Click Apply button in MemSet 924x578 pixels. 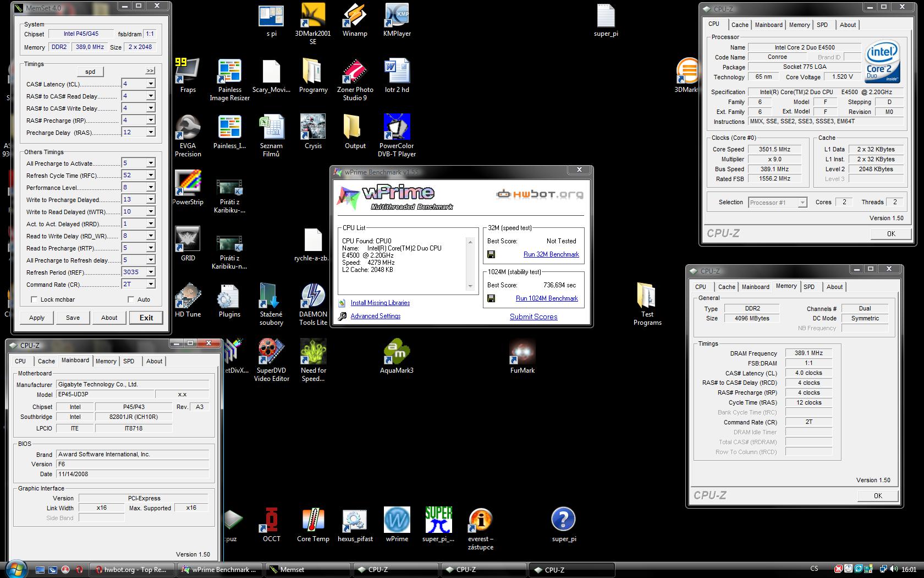(37, 318)
